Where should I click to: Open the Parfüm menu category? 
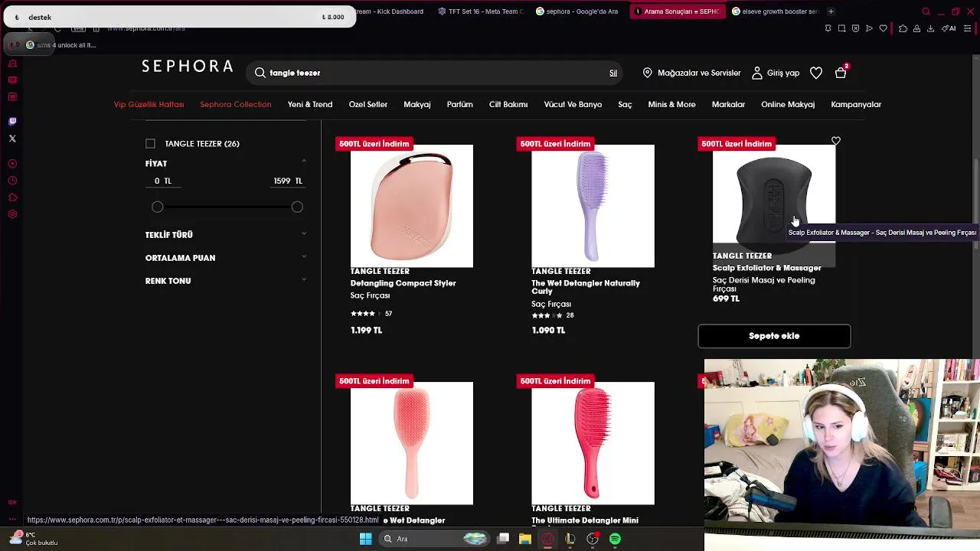pyautogui.click(x=459, y=104)
